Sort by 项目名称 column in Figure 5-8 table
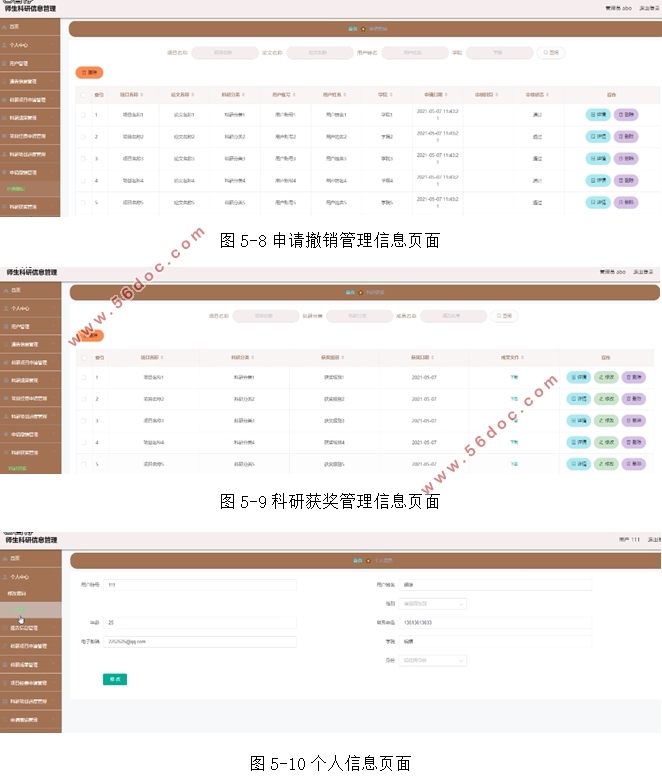The height and width of the screenshot is (783, 662). tap(142, 94)
